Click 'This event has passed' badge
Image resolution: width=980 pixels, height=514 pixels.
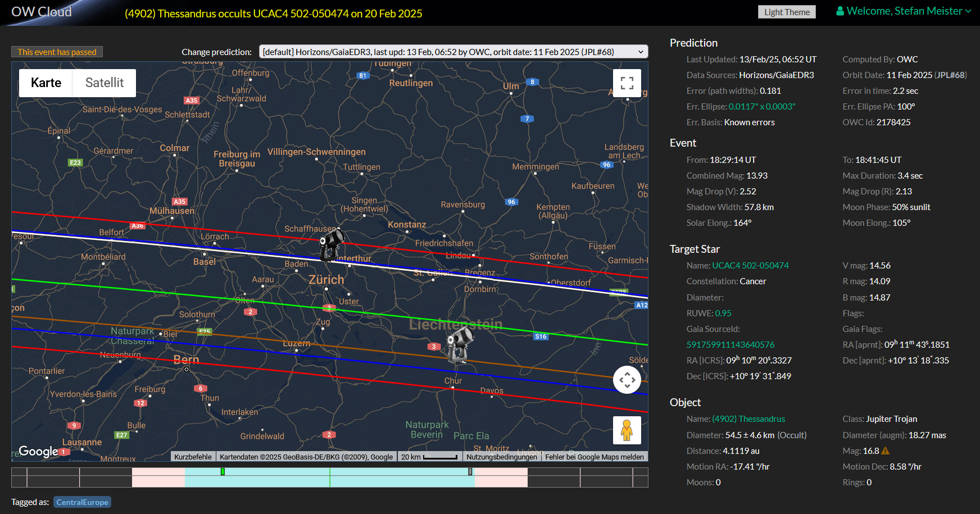point(57,52)
